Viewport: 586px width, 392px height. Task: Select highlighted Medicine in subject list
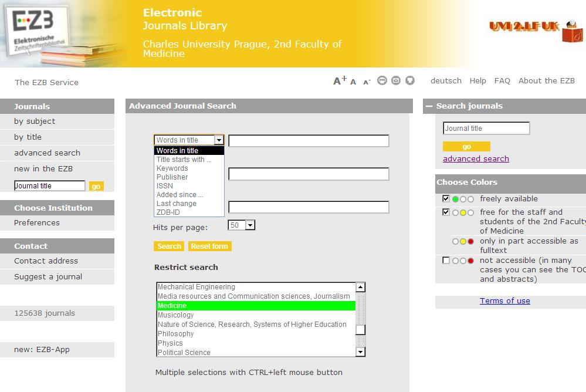[x=256, y=306]
